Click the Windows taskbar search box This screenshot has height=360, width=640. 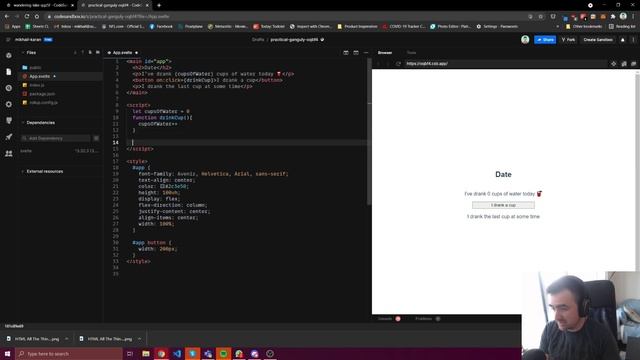[69, 353]
